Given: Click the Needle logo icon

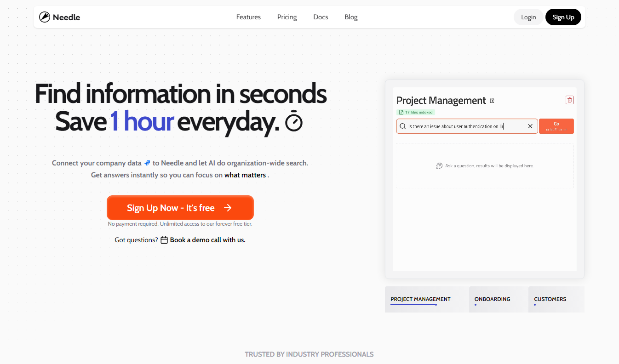Looking at the screenshot, I should coord(44,17).
